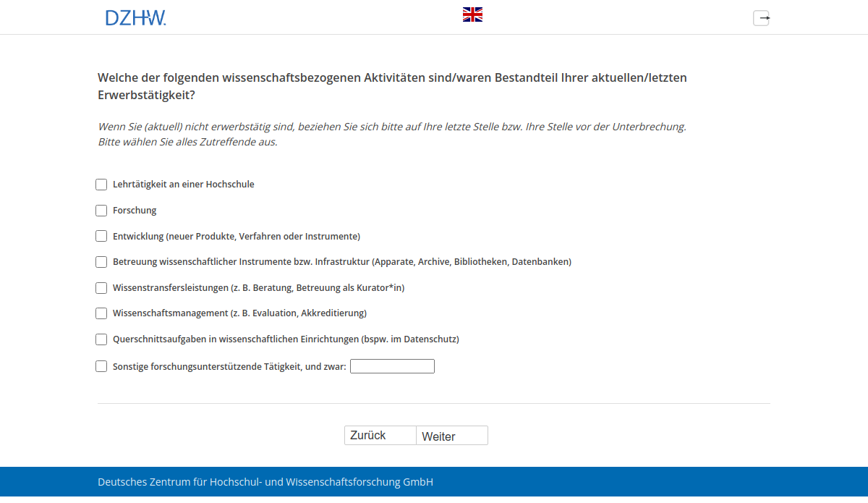868x503 pixels.
Task: Check 'Querschnittsaufgaben in wissenschaftlichen Einrichtungen'
Action: [101, 339]
